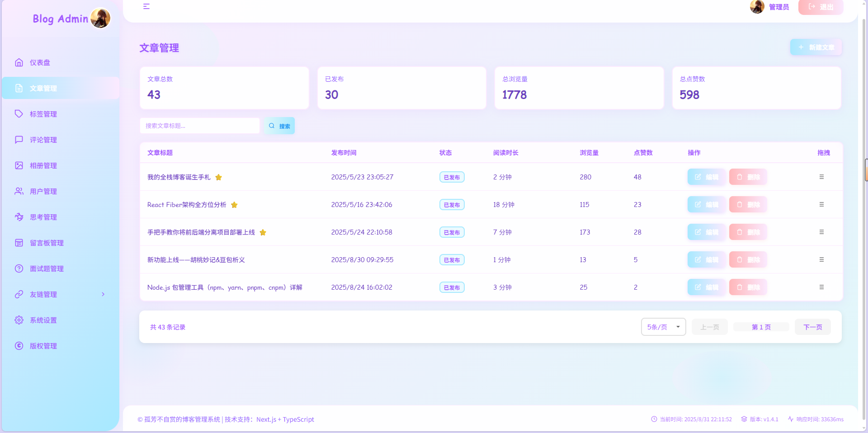Expand the 友链管理 submenu chevron
The width and height of the screenshot is (868, 433).
(x=103, y=294)
